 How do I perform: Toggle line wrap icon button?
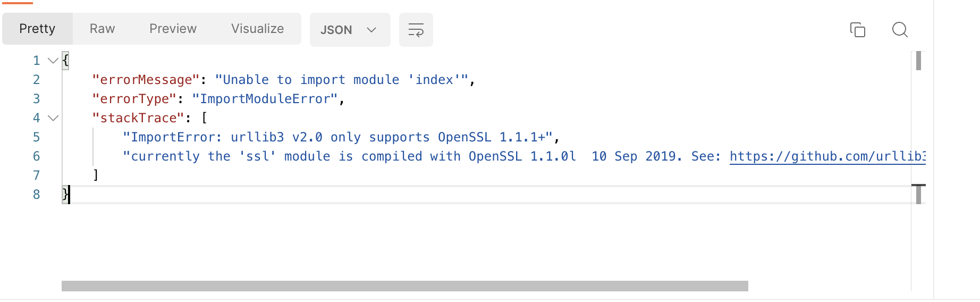[x=416, y=30]
